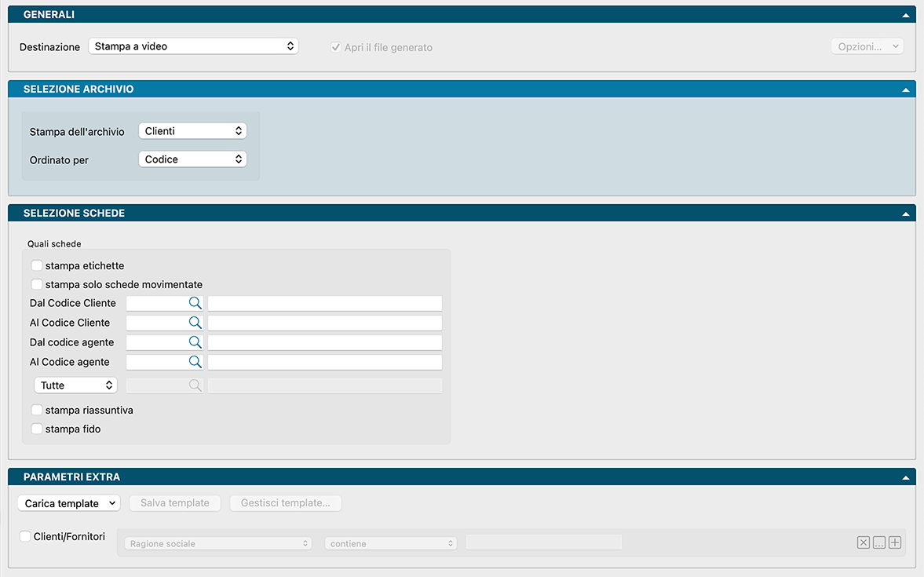Open lookup magnifier for Al Codice agente
The height and width of the screenshot is (577, 924).
point(195,362)
